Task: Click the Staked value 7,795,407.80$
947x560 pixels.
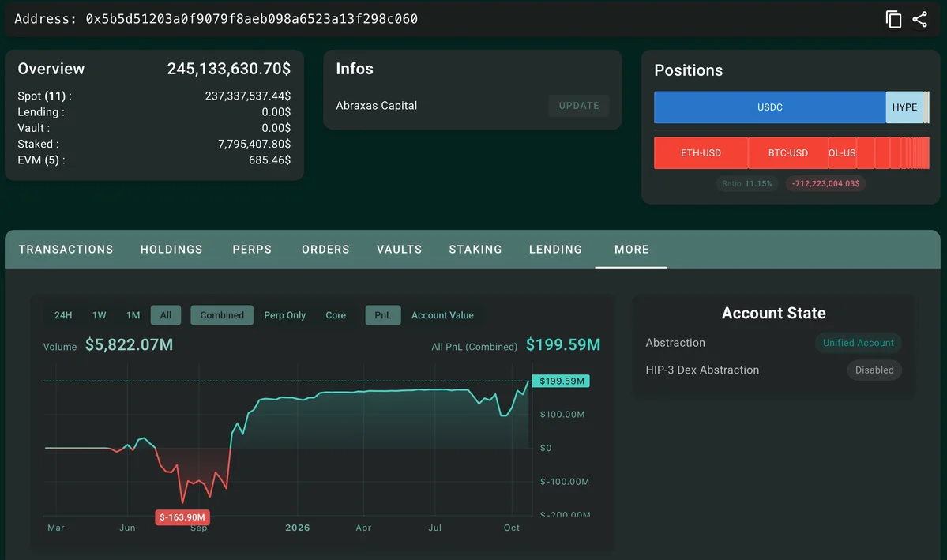Action: coord(254,145)
